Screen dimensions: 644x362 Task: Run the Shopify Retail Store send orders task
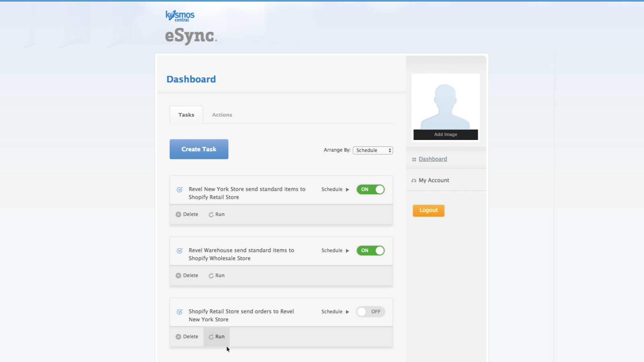pyautogui.click(x=217, y=336)
